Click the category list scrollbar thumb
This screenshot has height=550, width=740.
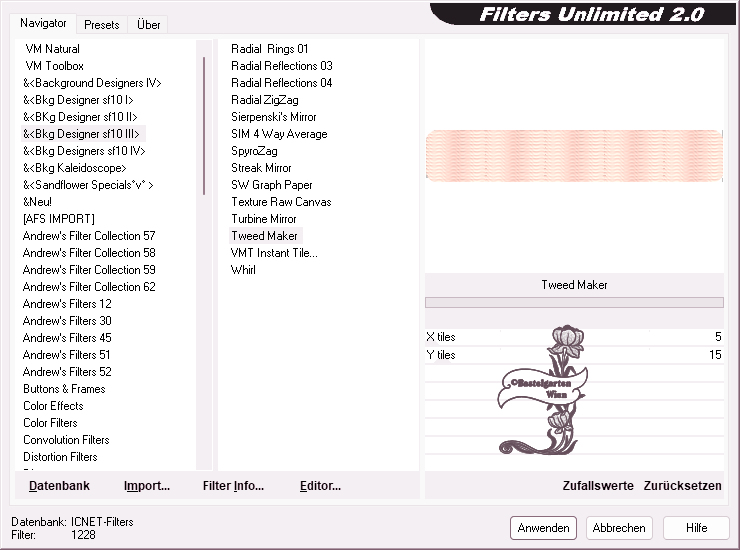[204, 126]
